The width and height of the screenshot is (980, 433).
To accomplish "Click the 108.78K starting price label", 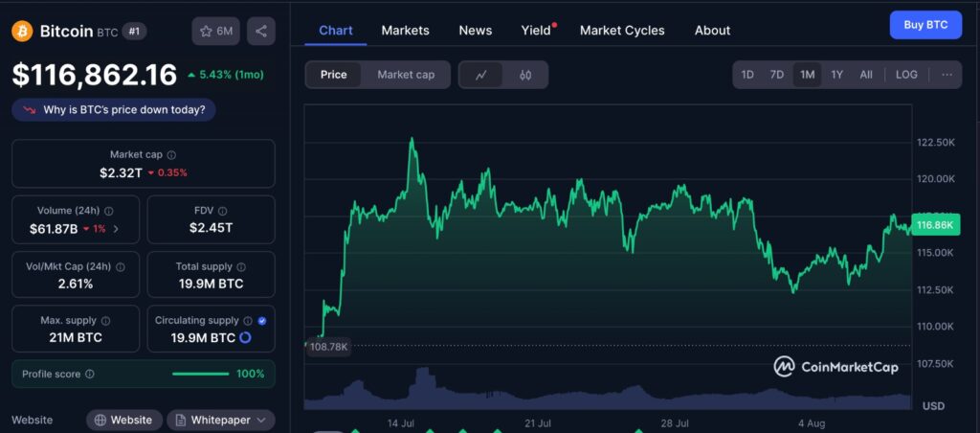I will point(327,346).
